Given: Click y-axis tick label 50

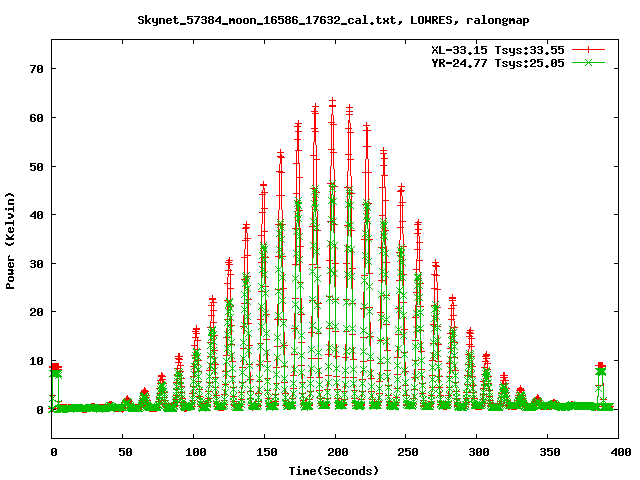Looking at the screenshot, I should tap(36, 167).
